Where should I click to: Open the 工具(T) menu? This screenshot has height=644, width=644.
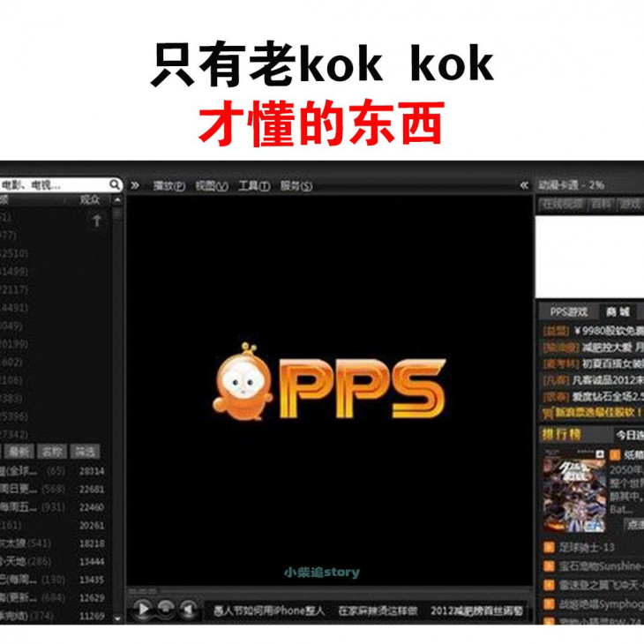(x=254, y=186)
